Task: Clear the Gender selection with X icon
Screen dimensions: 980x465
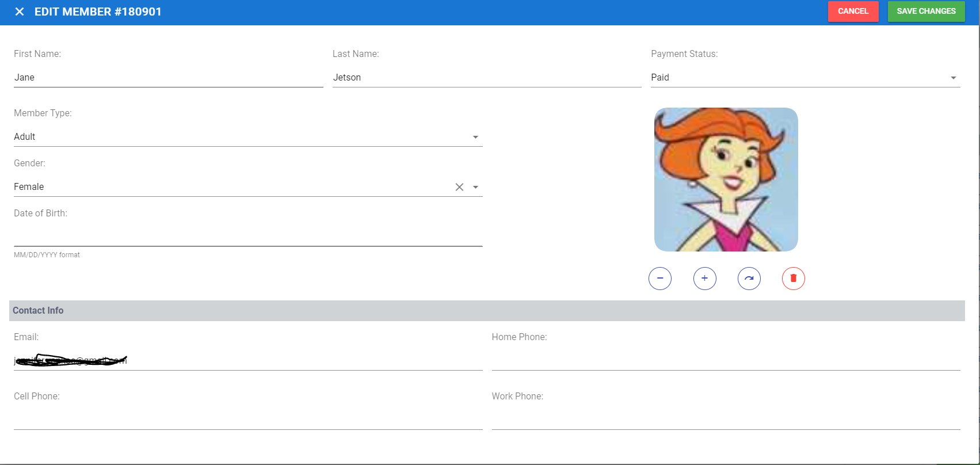Action: [x=459, y=187]
